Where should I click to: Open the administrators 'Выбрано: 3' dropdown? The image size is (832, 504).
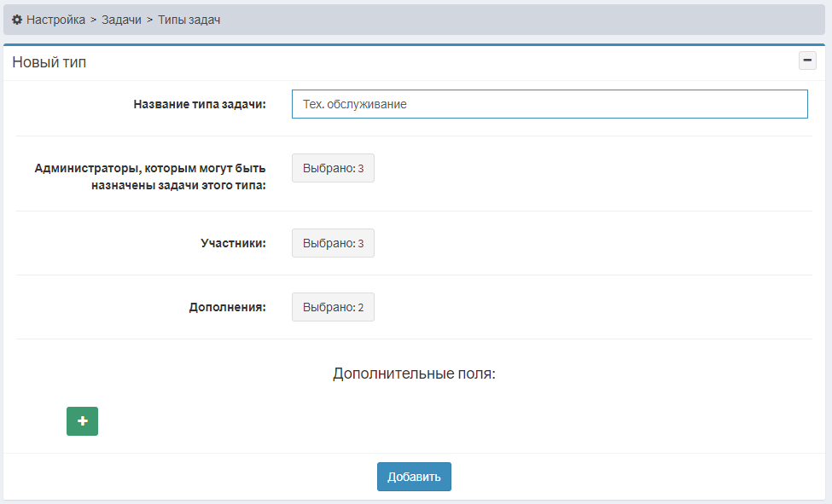tap(333, 168)
